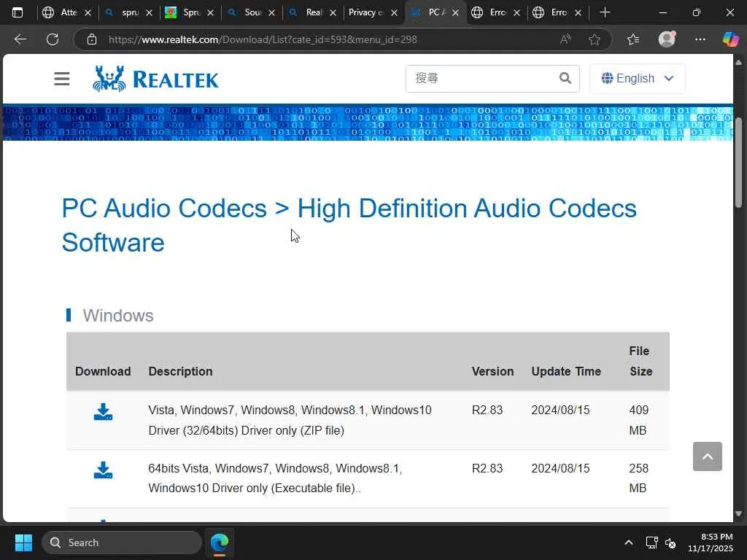Open Edge Settings and more menu
The image size is (747, 560).
tap(700, 39)
